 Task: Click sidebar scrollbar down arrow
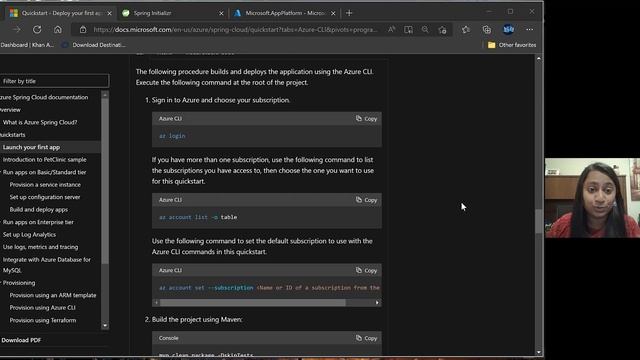(105, 325)
